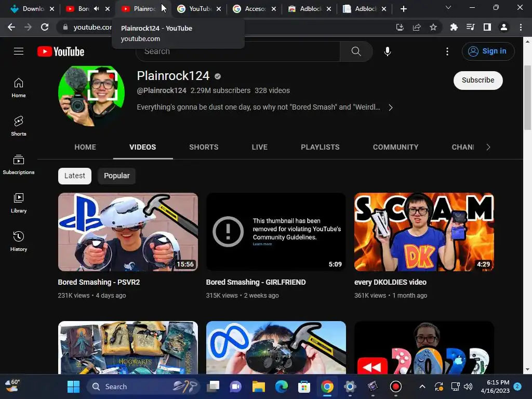Open a new browser tab
Viewport: 532px width, 399px height.
click(x=403, y=9)
